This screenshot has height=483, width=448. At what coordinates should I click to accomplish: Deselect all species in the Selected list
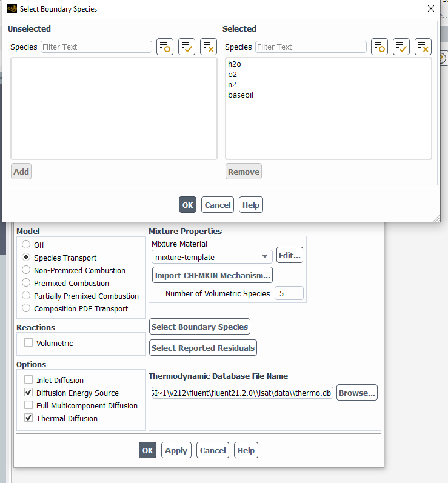tap(423, 47)
